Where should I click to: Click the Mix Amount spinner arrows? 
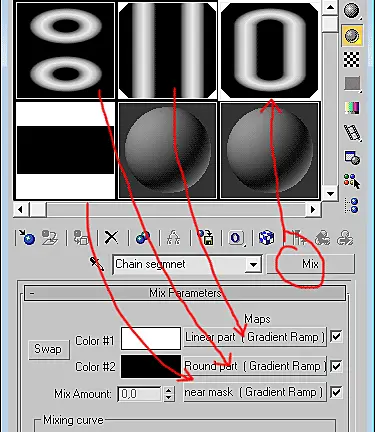click(x=169, y=394)
